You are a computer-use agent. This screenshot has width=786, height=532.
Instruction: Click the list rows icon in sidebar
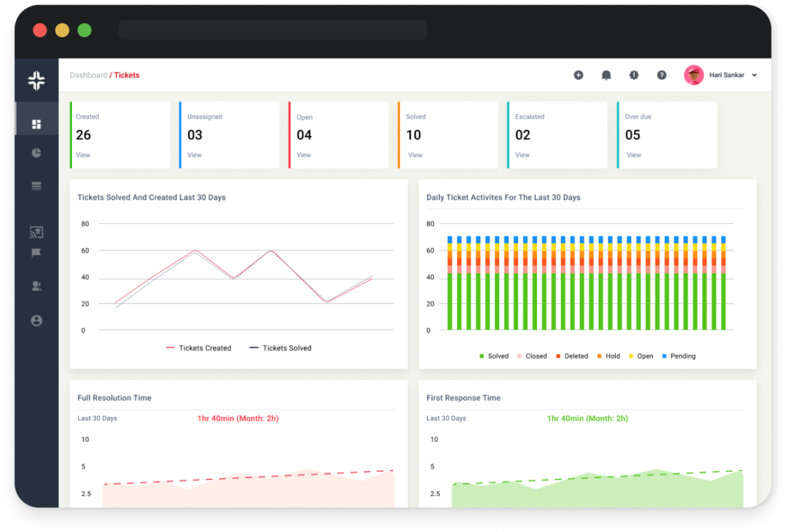[37, 186]
